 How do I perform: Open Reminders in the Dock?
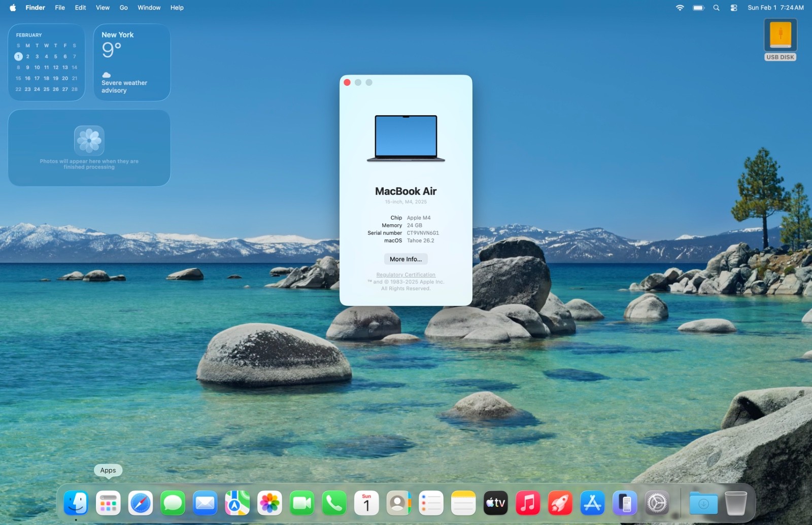[x=431, y=503]
